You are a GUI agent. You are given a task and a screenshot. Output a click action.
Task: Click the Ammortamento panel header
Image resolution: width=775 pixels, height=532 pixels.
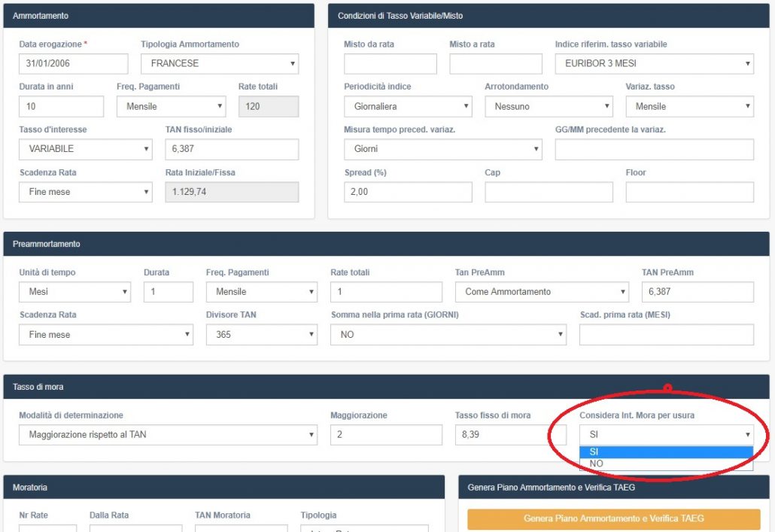click(x=159, y=16)
